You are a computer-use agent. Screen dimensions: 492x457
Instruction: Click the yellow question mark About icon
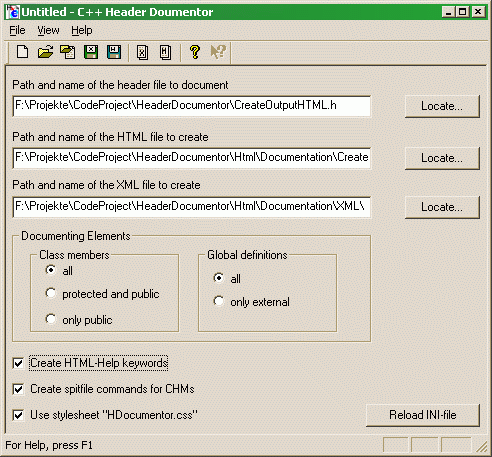(195, 52)
